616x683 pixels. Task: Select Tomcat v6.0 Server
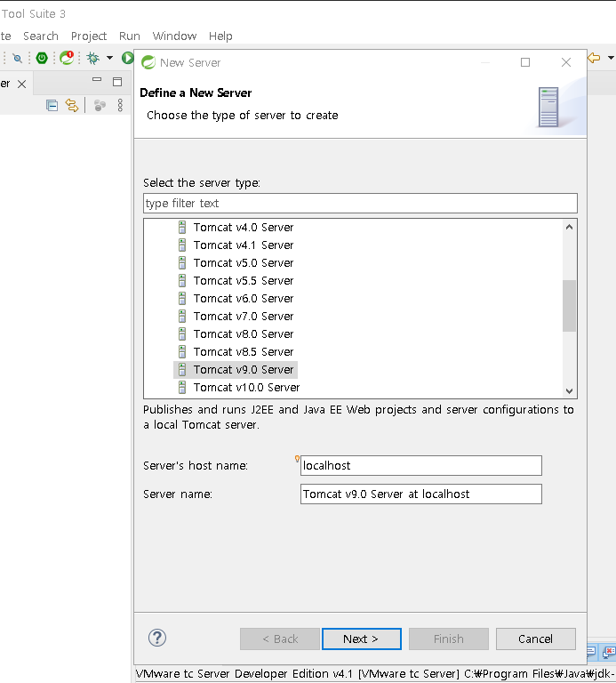[244, 299]
